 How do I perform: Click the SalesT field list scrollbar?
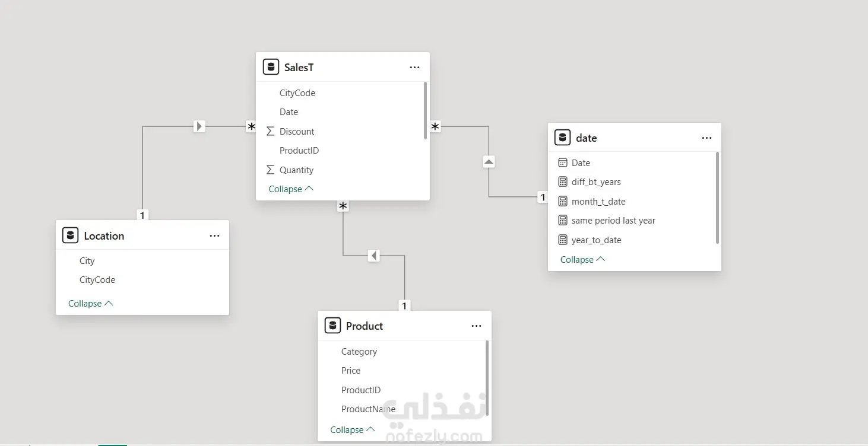click(425, 111)
